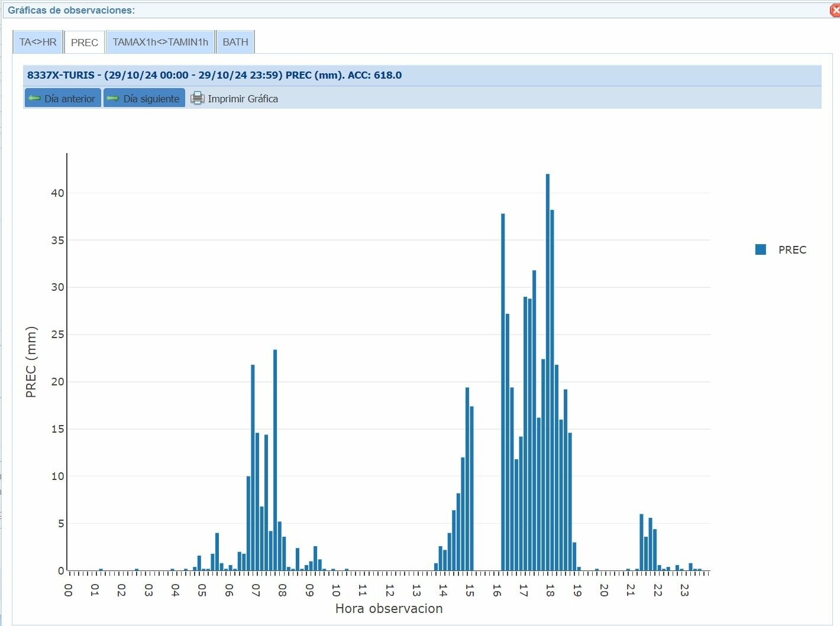Click the tallest bar near hour 18
The width and height of the screenshot is (840, 626).
tap(548, 372)
